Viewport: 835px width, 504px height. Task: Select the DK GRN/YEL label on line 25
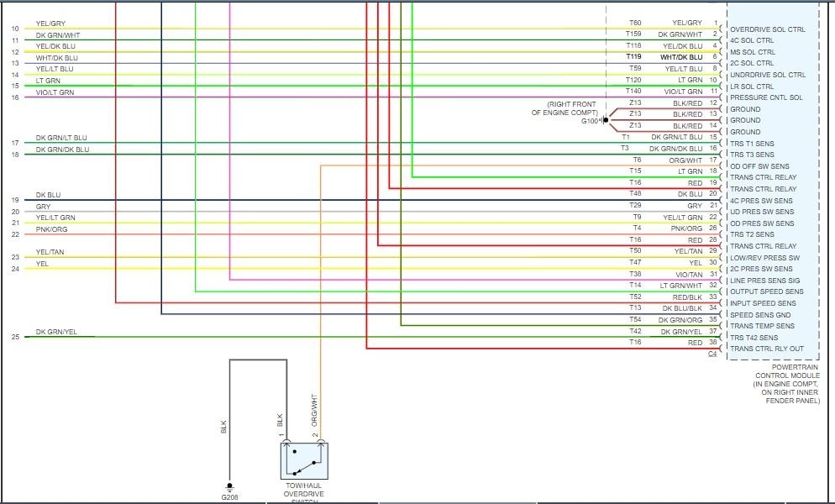(x=56, y=332)
